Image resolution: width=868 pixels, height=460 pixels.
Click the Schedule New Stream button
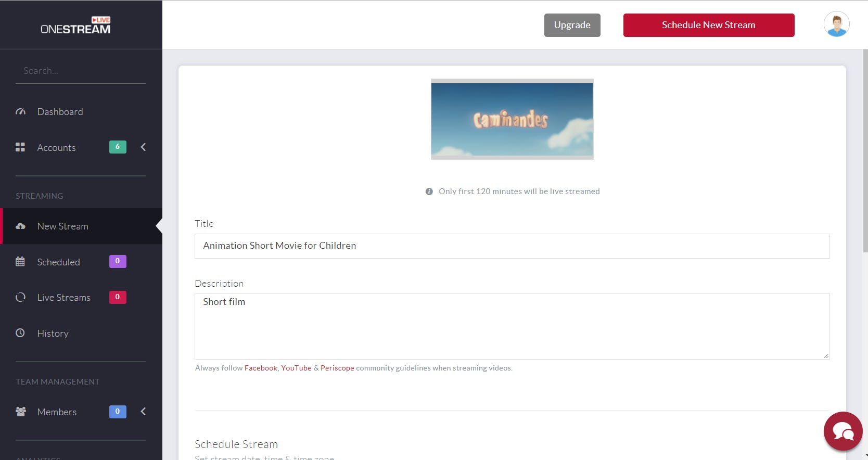(x=709, y=25)
